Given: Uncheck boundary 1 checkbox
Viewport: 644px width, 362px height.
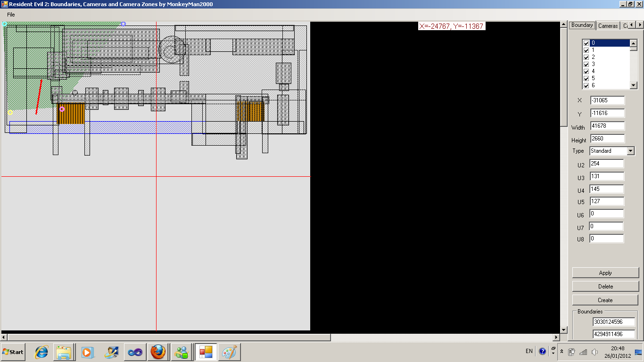Looking at the screenshot, I should click(586, 50).
